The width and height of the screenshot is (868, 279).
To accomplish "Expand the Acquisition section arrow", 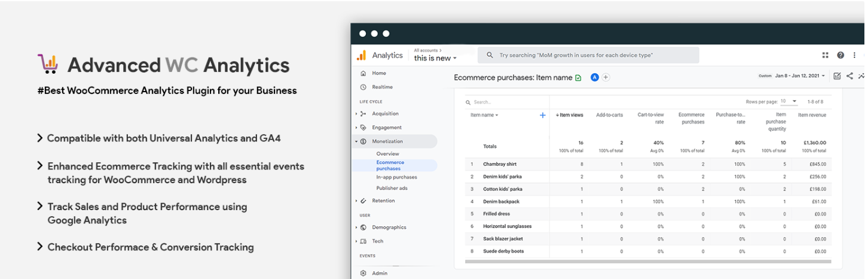I will [x=356, y=114].
